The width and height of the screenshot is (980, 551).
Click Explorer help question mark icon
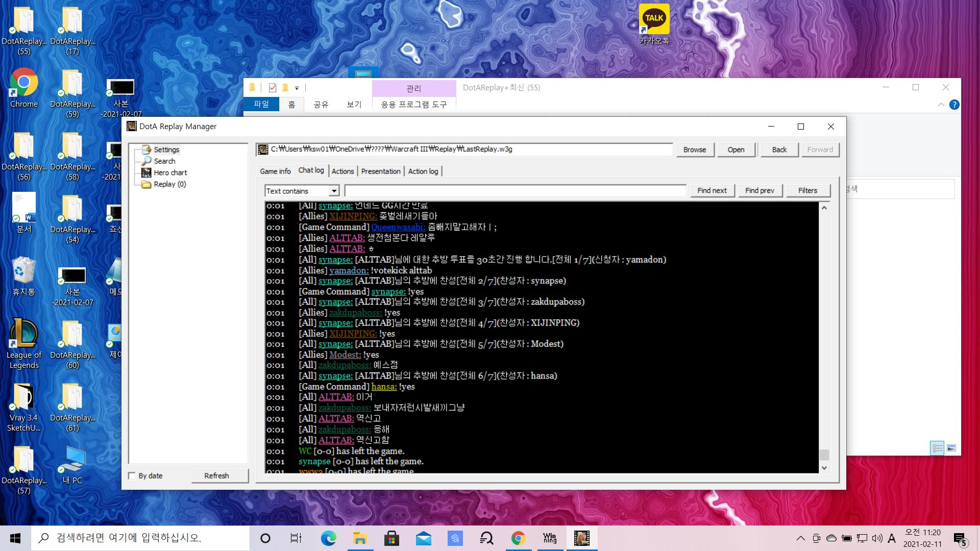tap(954, 105)
